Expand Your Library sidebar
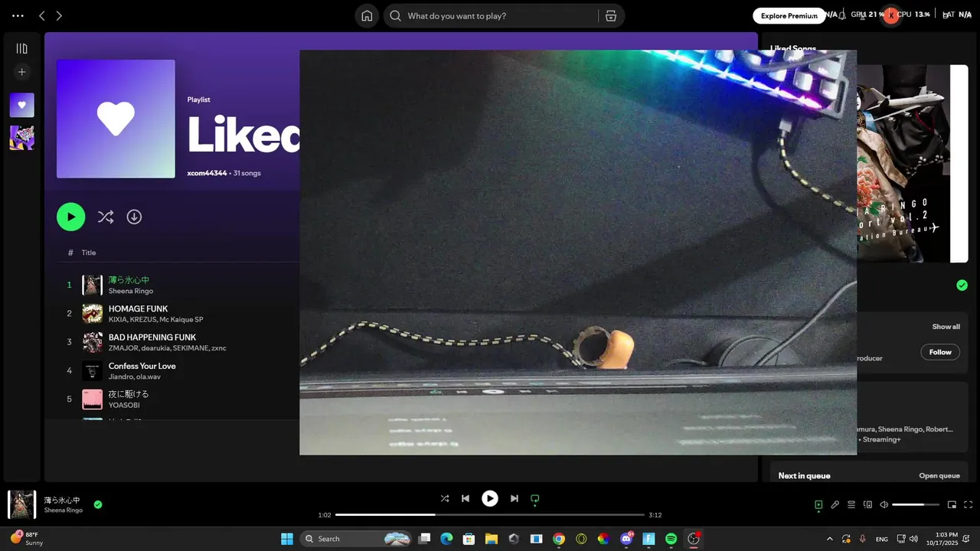980x551 pixels. 21,48
